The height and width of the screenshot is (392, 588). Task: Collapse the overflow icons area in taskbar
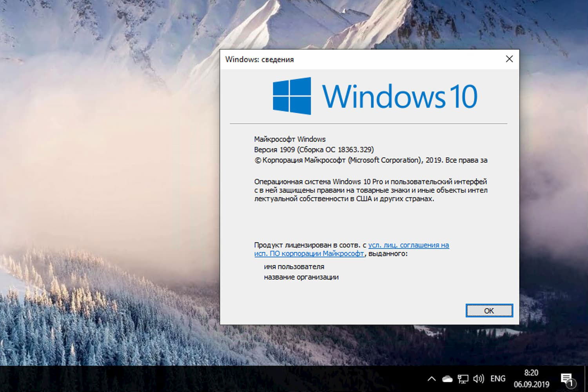click(x=431, y=379)
